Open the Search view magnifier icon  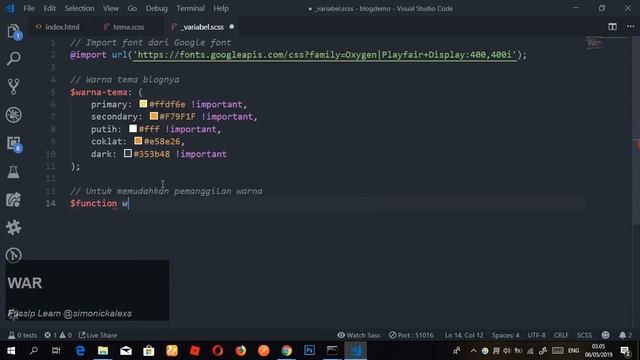pyautogui.click(x=14, y=59)
